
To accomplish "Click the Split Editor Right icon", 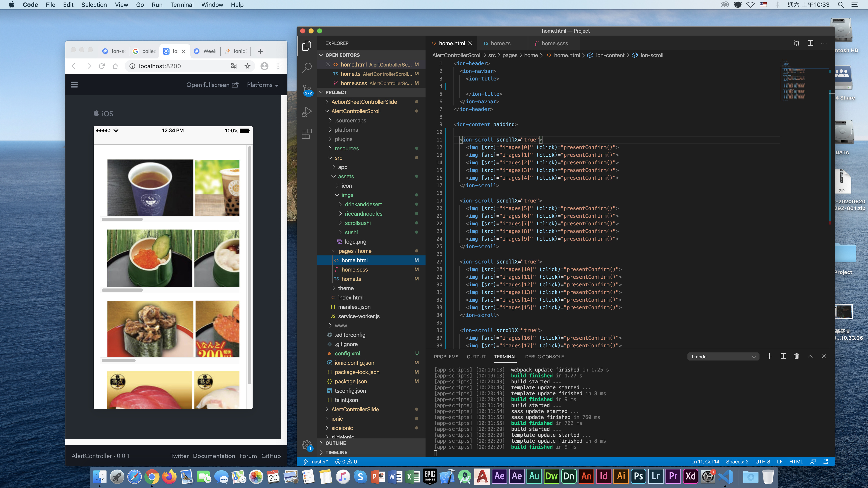I will pyautogui.click(x=810, y=43).
